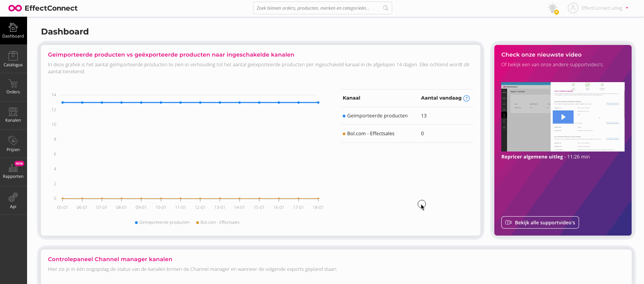Image resolution: width=644 pixels, height=284 pixels.
Task: Open the Dashboard home icon in sidebar
Action: pyautogui.click(x=13, y=27)
